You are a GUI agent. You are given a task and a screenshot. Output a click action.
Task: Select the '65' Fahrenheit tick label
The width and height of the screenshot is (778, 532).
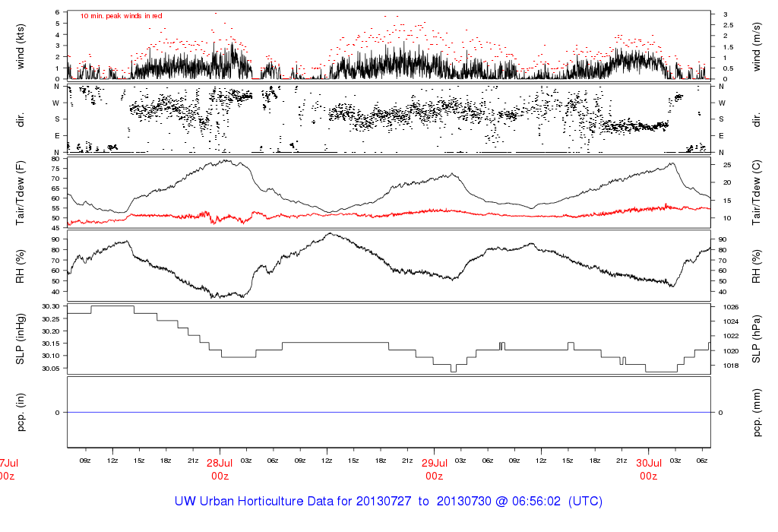coord(55,188)
